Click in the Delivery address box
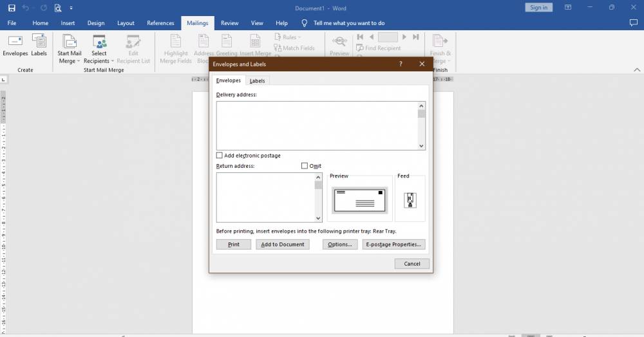Screen dimensions: 644x337 point(317,125)
